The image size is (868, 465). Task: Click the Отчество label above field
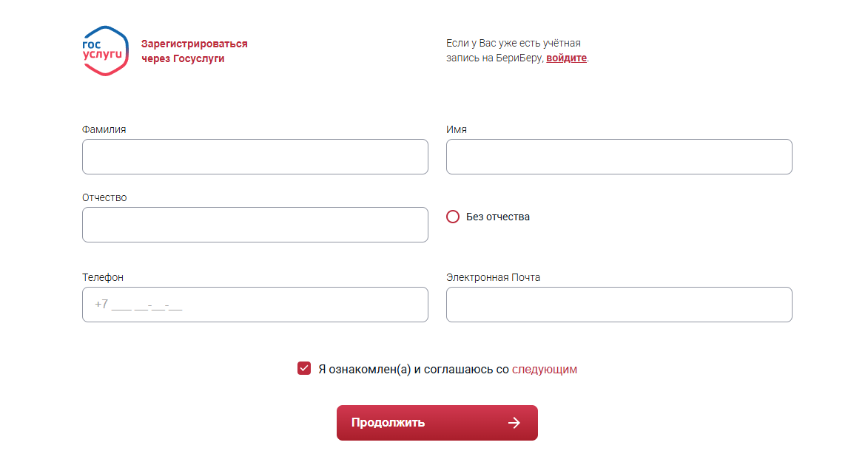point(104,197)
